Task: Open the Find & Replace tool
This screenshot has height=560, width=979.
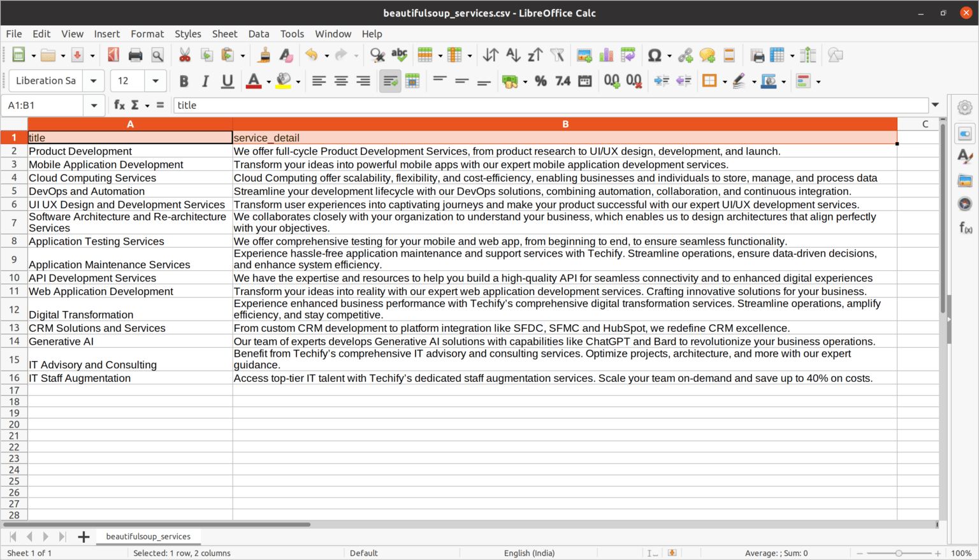Action: click(377, 55)
